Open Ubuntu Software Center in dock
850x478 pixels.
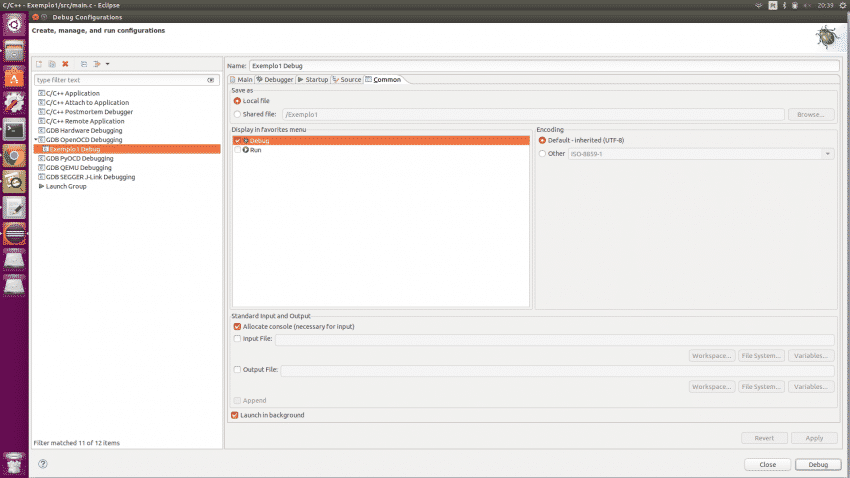[x=14, y=77]
